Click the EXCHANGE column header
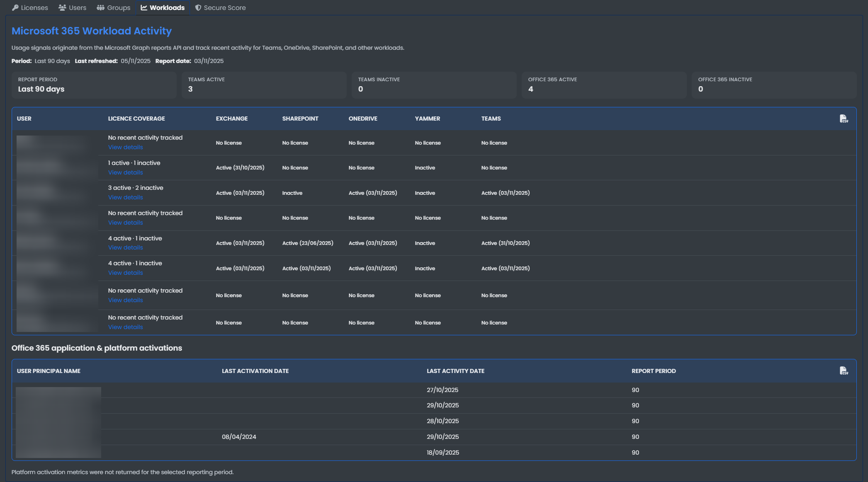 click(232, 119)
